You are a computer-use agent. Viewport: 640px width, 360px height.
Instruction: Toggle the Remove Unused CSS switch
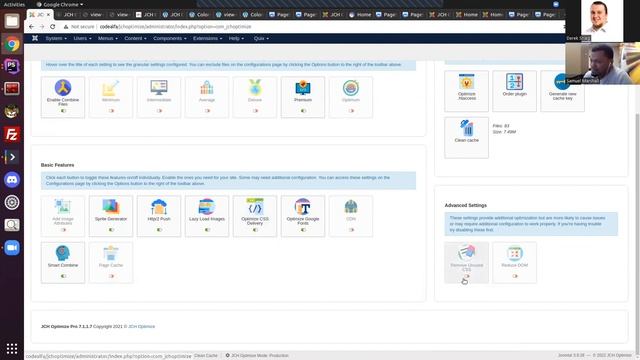[x=467, y=276]
